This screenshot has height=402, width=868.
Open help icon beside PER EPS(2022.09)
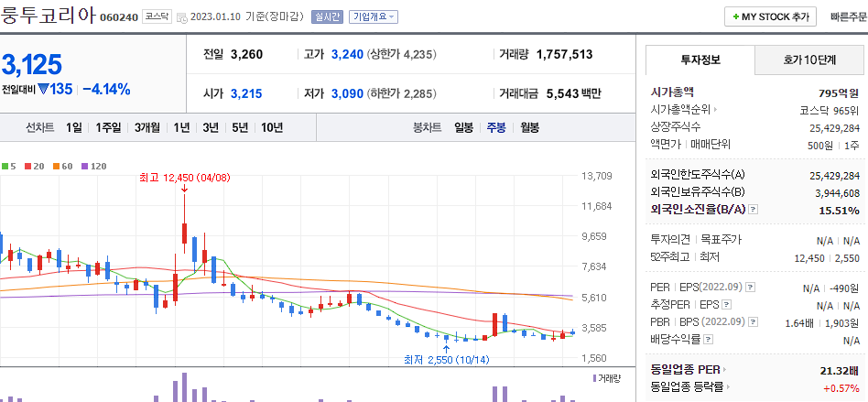coord(751,288)
